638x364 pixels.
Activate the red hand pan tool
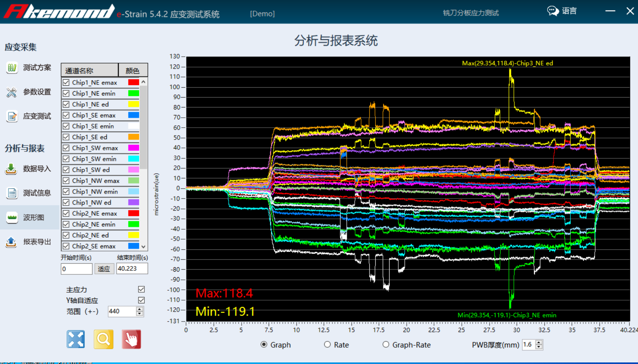click(131, 339)
